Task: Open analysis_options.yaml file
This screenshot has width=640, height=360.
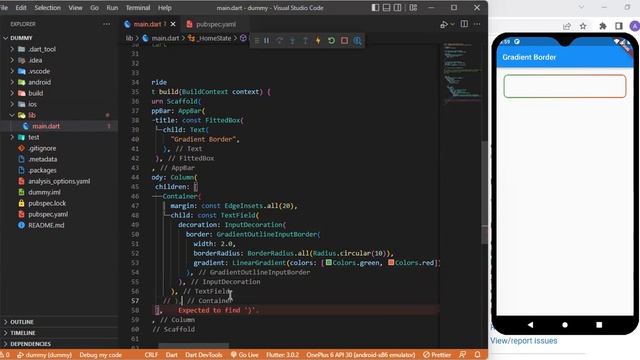Action: [x=59, y=181]
